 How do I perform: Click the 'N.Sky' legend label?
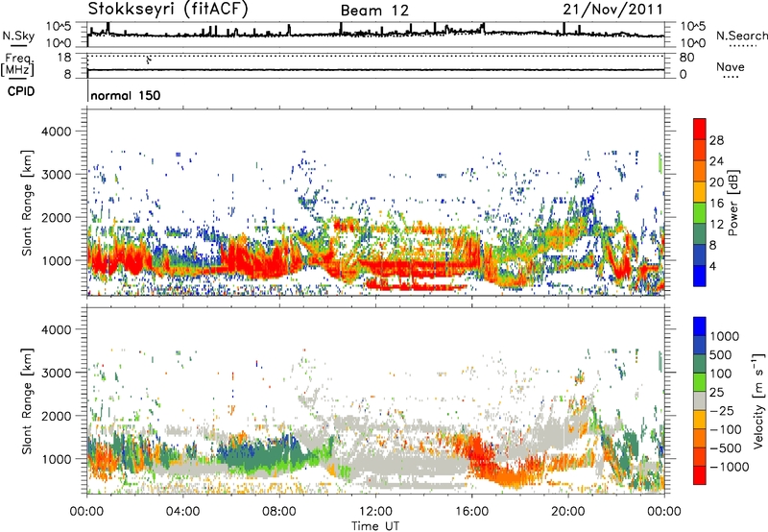point(18,36)
